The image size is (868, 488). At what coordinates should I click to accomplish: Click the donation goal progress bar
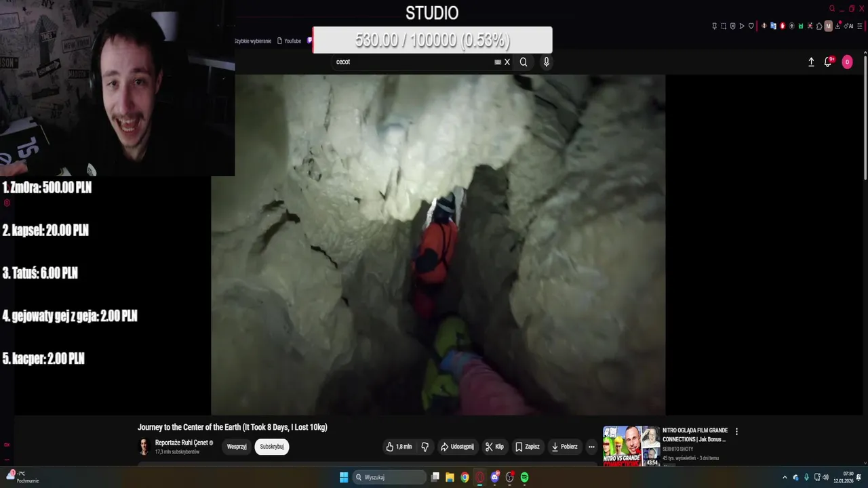[432, 40]
